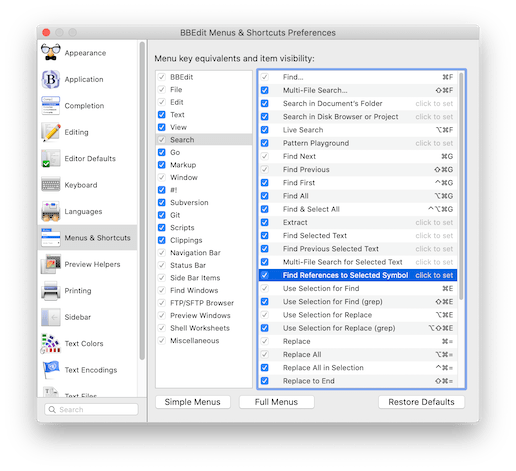Click the preferences Search field
516x471 pixels.
pos(91,409)
